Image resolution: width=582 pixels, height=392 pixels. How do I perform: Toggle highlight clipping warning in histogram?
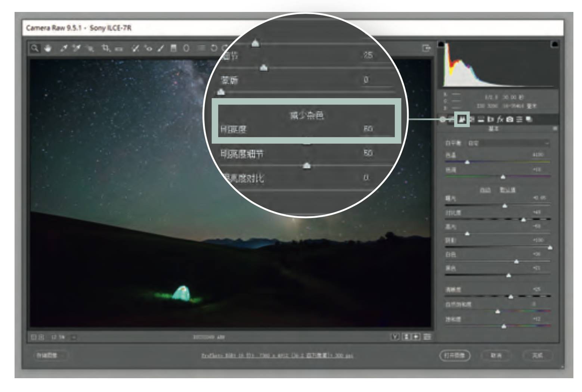(x=555, y=44)
